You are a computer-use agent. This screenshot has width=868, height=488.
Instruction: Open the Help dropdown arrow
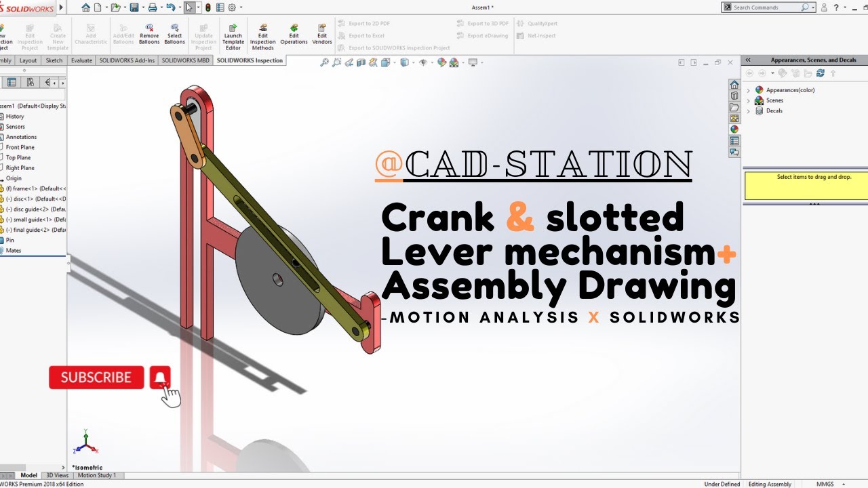(846, 7)
